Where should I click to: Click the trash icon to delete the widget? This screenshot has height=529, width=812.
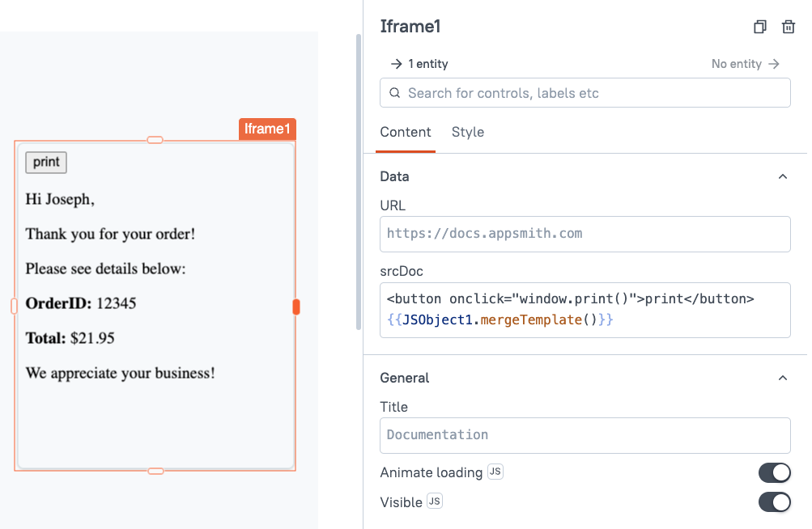point(788,27)
